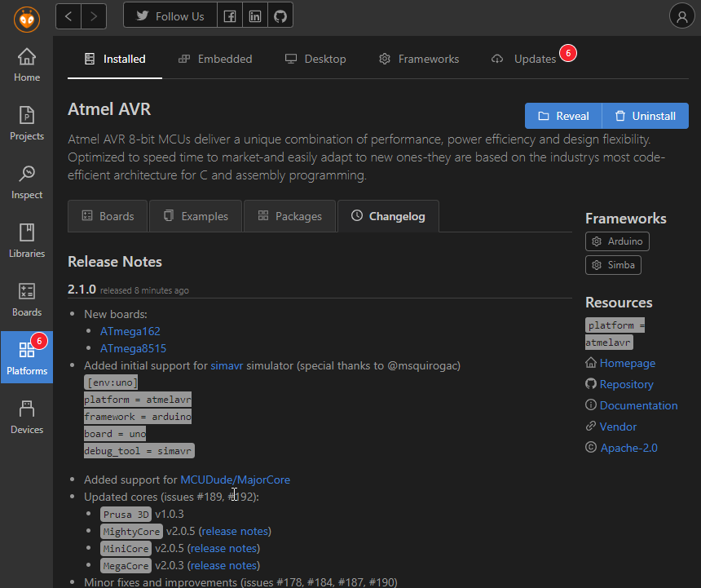This screenshot has width=701, height=588.
Task: Open the Apache-2.0 license link
Action: tap(628, 448)
